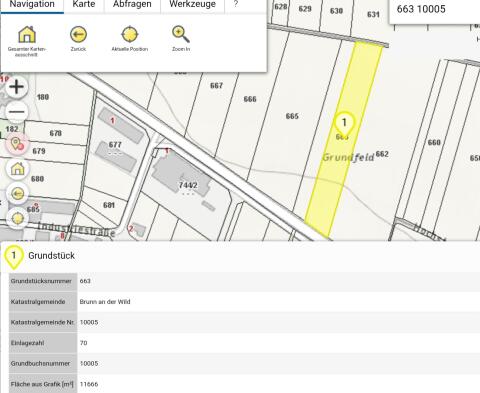Click the round home map button on the left side
480x393 pixels.
click(x=18, y=169)
